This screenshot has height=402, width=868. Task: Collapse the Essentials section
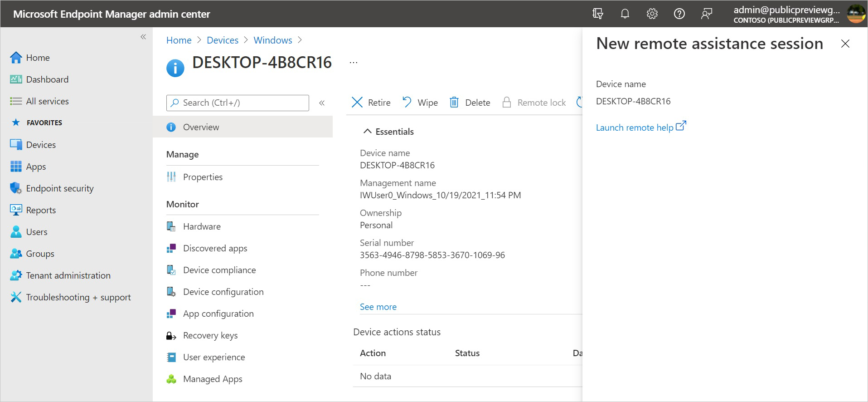pyautogui.click(x=367, y=132)
